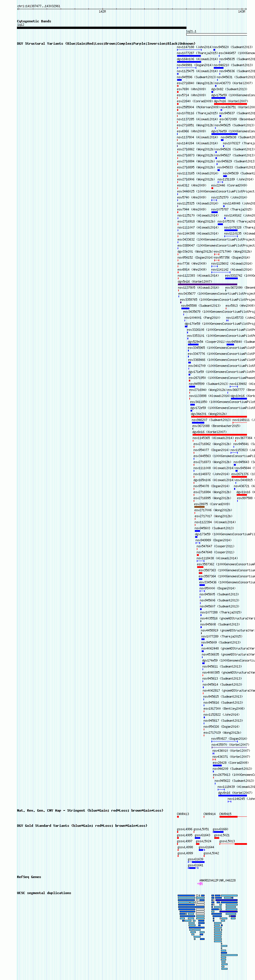
Task: Select variant nsv1146972 (John2014)
Action: pyautogui.click(x=211, y=474)
